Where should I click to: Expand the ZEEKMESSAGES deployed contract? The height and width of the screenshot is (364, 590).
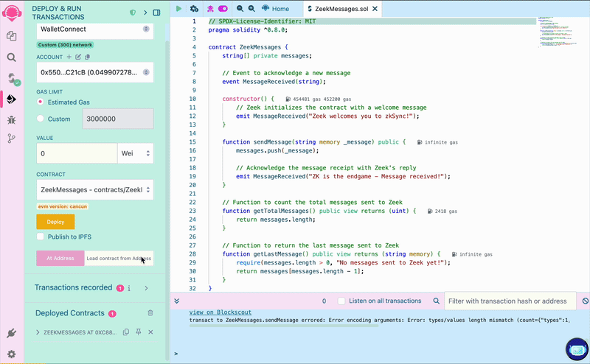pyautogui.click(x=38, y=332)
